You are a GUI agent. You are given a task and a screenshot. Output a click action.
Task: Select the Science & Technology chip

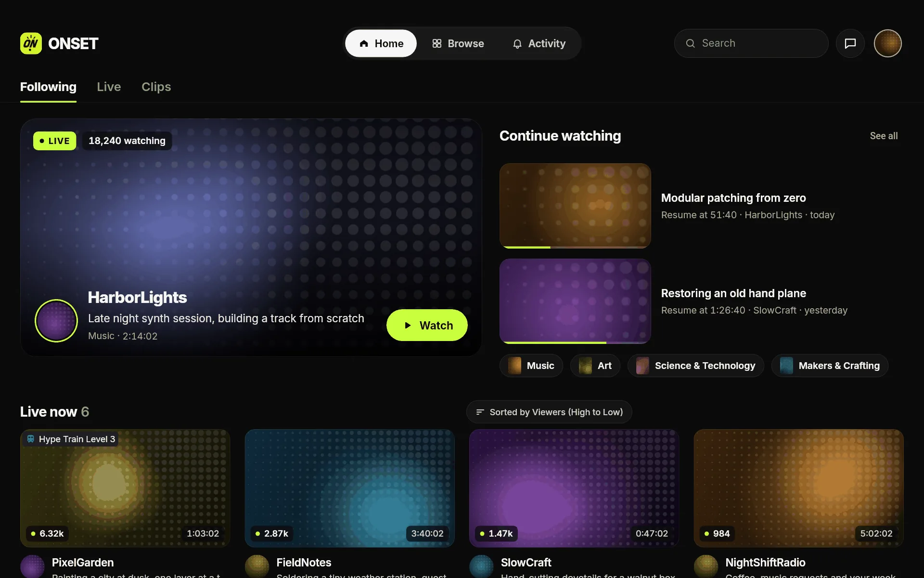[696, 366]
